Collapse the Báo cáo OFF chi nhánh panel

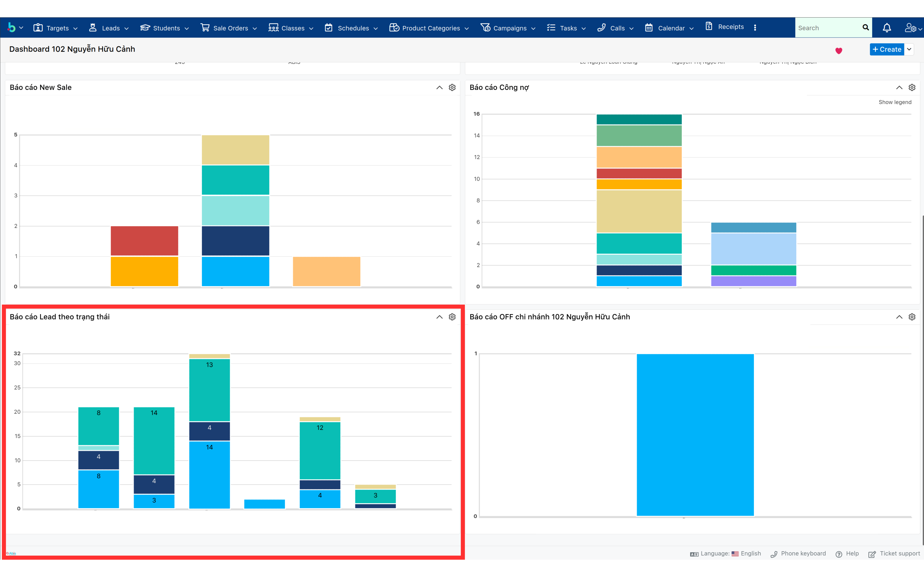coord(899,317)
